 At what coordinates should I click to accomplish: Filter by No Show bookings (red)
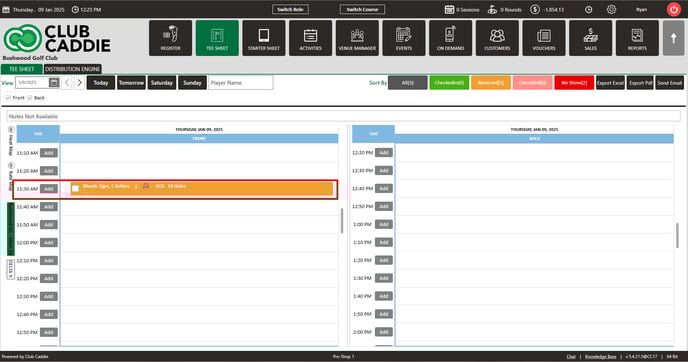click(x=574, y=82)
